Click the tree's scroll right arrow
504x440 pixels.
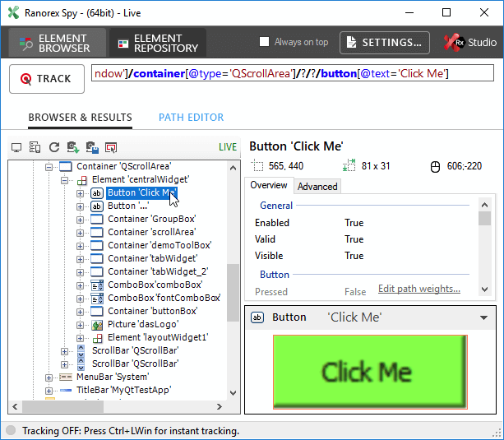(x=220, y=407)
